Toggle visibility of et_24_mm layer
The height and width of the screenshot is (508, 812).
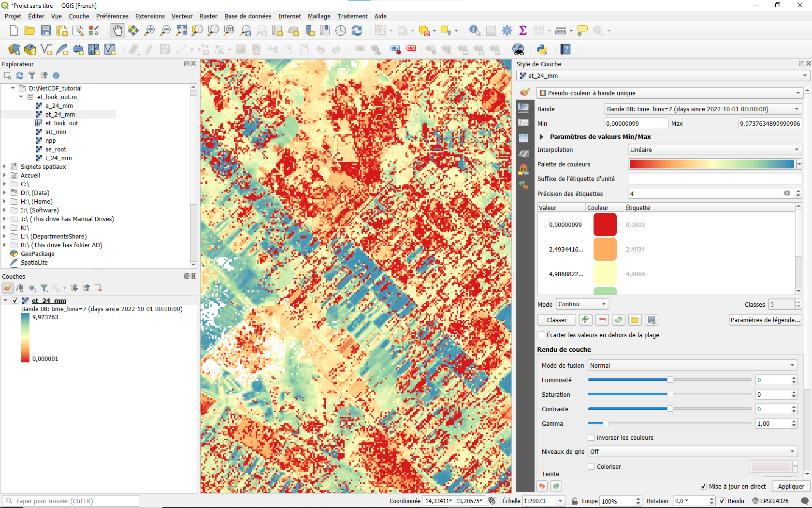(15, 300)
